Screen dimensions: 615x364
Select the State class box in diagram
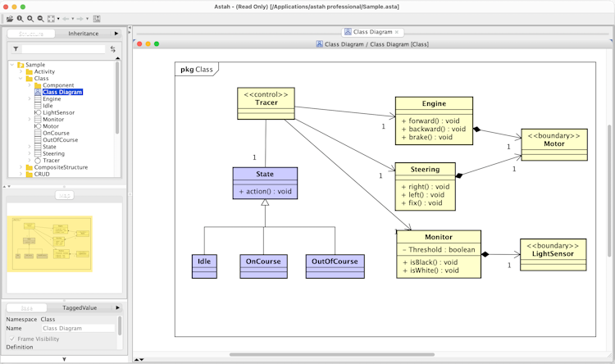point(265,183)
